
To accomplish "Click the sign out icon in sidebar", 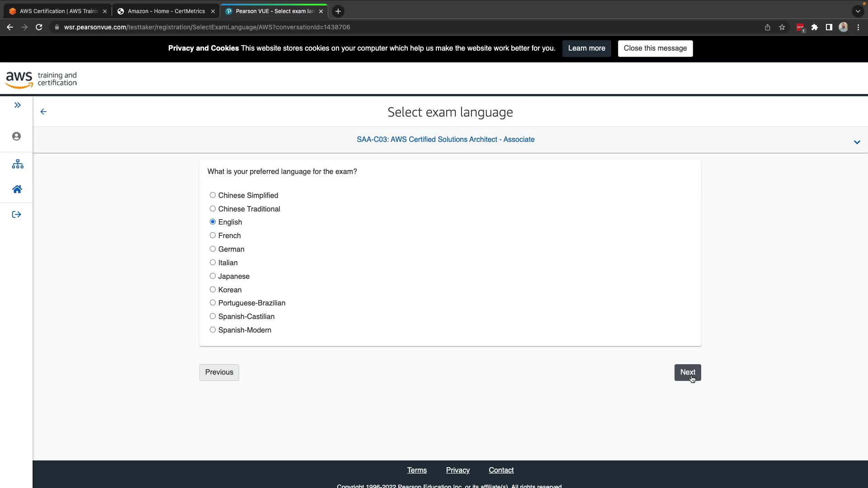I will [x=17, y=215].
